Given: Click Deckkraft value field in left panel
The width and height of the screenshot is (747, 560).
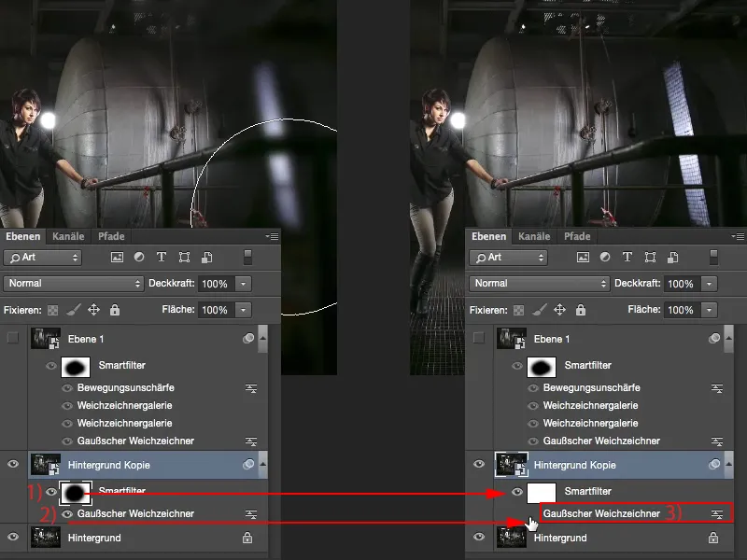Looking at the screenshot, I should pos(216,284).
